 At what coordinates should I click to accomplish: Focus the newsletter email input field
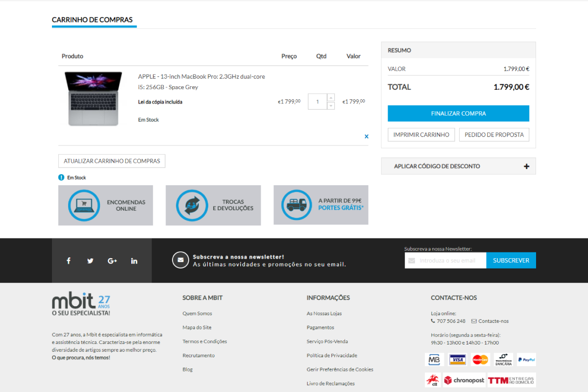[445, 260]
